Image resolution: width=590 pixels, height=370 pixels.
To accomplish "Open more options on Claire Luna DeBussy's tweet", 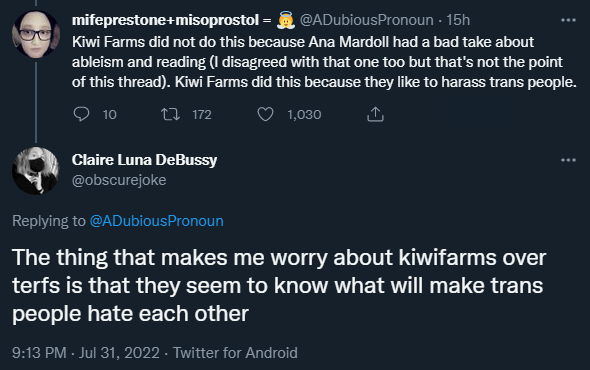I will (568, 160).
